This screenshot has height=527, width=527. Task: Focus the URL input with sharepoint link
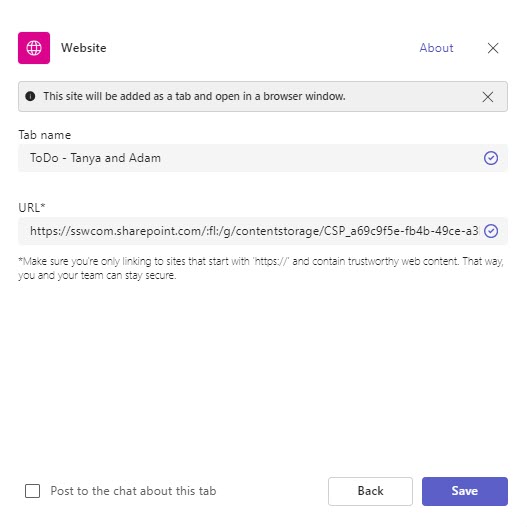pyautogui.click(x=263, y=231)
